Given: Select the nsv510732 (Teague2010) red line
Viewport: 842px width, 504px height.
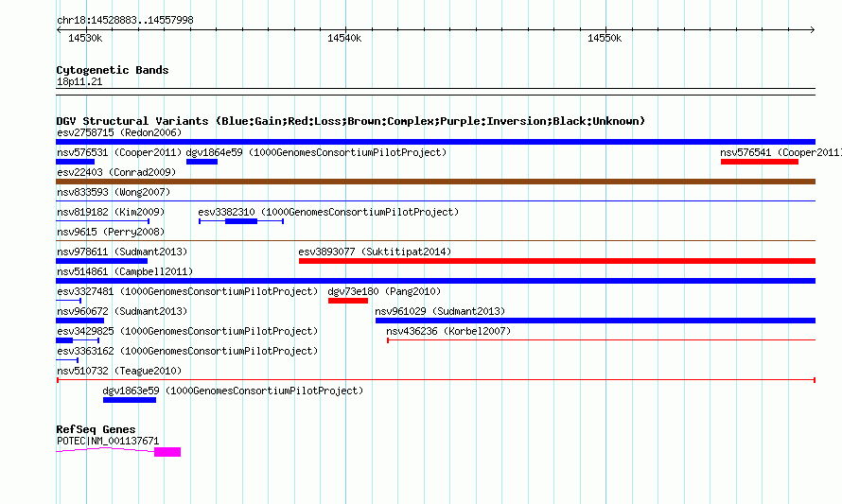Looking at the screenshot, I should click(x=435, y=380).
